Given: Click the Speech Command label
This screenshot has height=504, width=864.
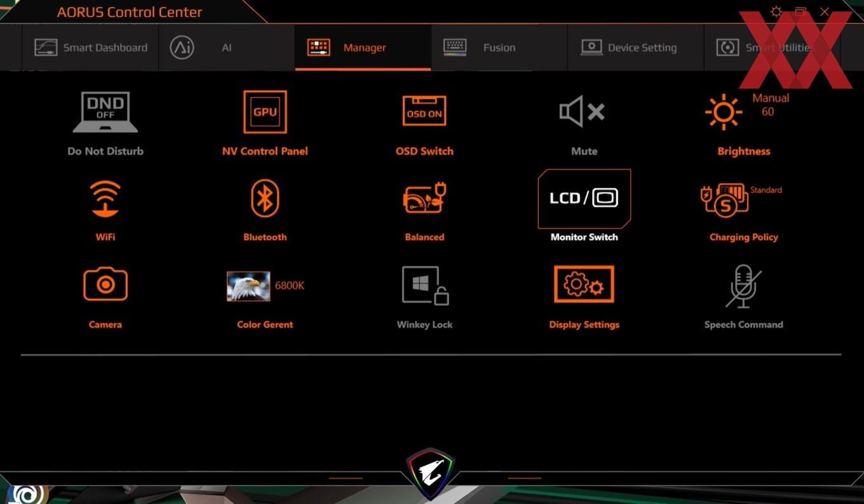Looking at the screenshot, I should coord(744,324).
